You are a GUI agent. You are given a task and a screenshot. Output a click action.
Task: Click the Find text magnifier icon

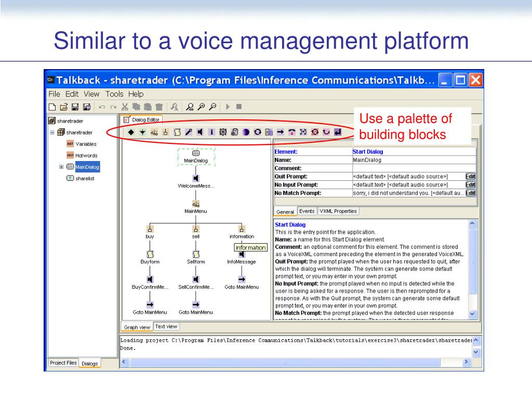[x=174, y=107]
